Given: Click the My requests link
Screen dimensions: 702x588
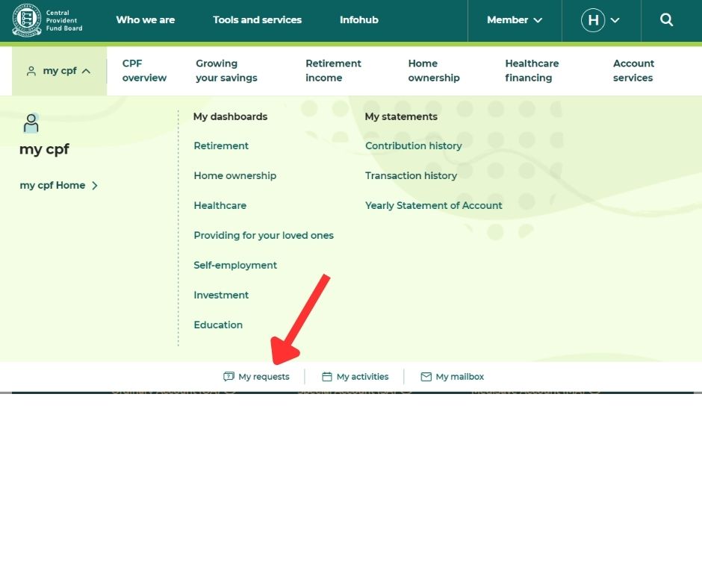Looking at the screenshot, I should click(256, 377).
